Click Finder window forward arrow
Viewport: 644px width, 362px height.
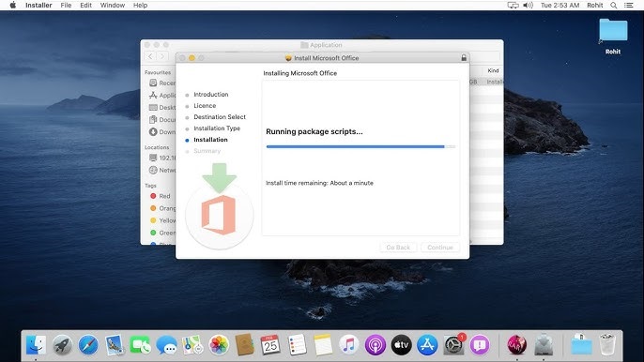(162, 56)
